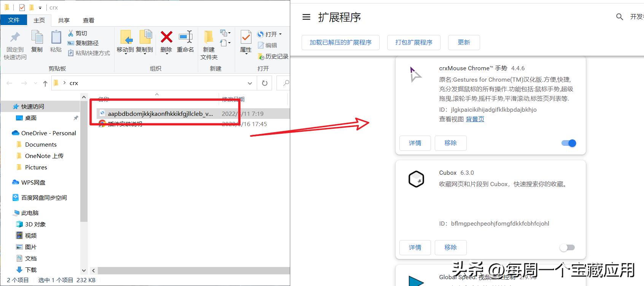Click navigation pane scroll down arrow
The width and height of the screenshot is (644, 286).
(84, 270)
